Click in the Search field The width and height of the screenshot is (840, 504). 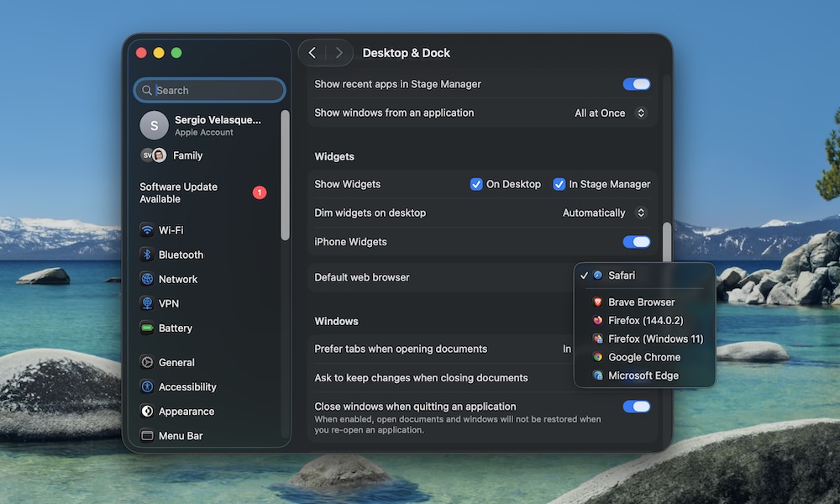[x=209, y=90]
